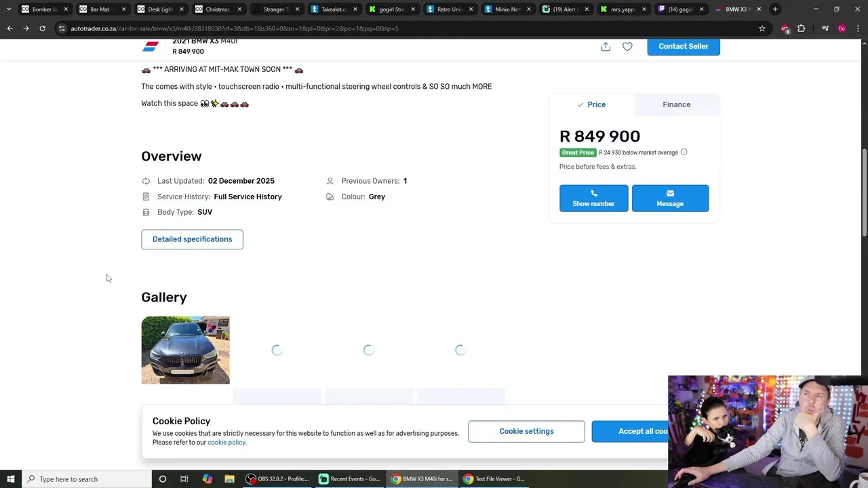Viewport: 868px width, 488px height.
Task: Reload the page
Action: 42,28
